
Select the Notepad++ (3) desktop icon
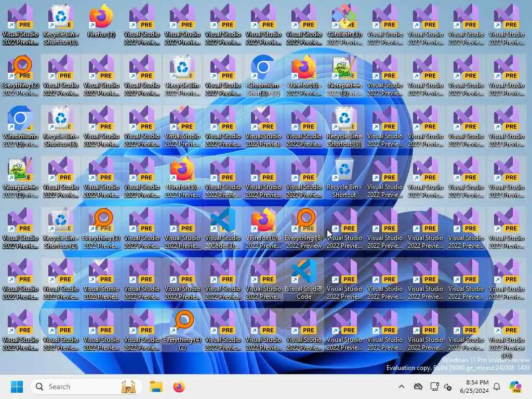point(344,75)
